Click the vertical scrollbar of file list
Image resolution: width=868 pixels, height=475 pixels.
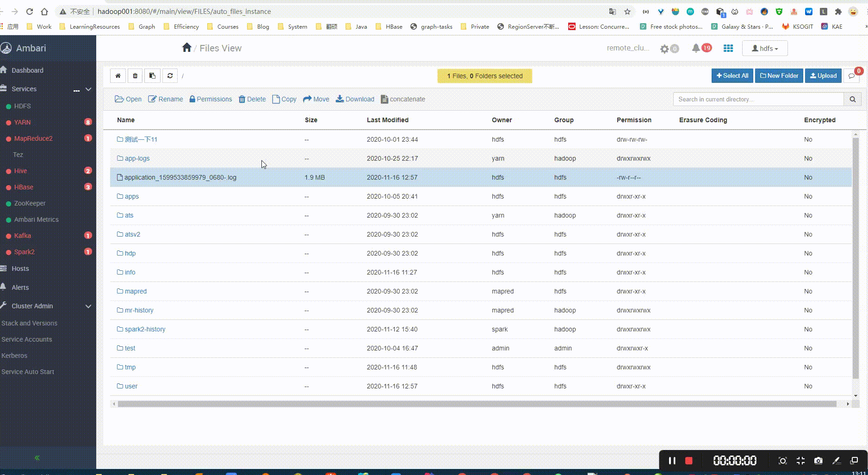click(x=856, y=257)
